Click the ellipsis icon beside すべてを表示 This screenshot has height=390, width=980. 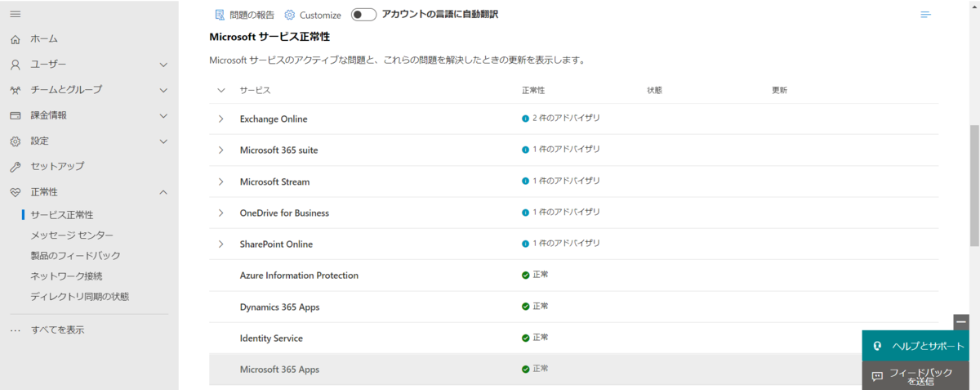tap(16, 330)
